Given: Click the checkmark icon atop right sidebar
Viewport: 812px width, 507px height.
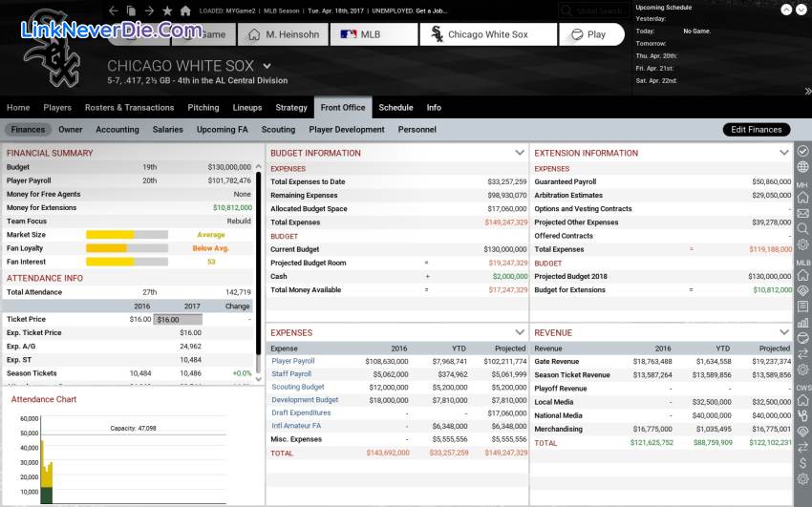Looking at the screenshot, I should point(802,151).
